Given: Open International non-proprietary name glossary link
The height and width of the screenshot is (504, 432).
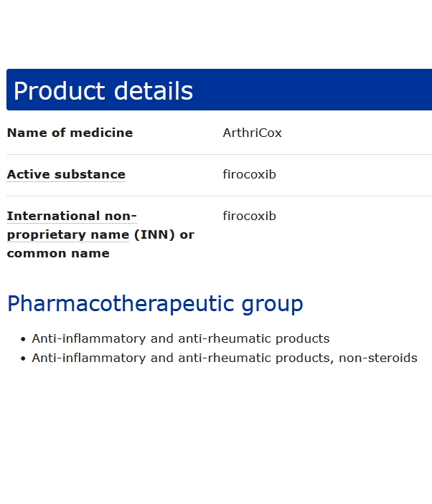Looking at the screenshot, I should click(72, 216).
